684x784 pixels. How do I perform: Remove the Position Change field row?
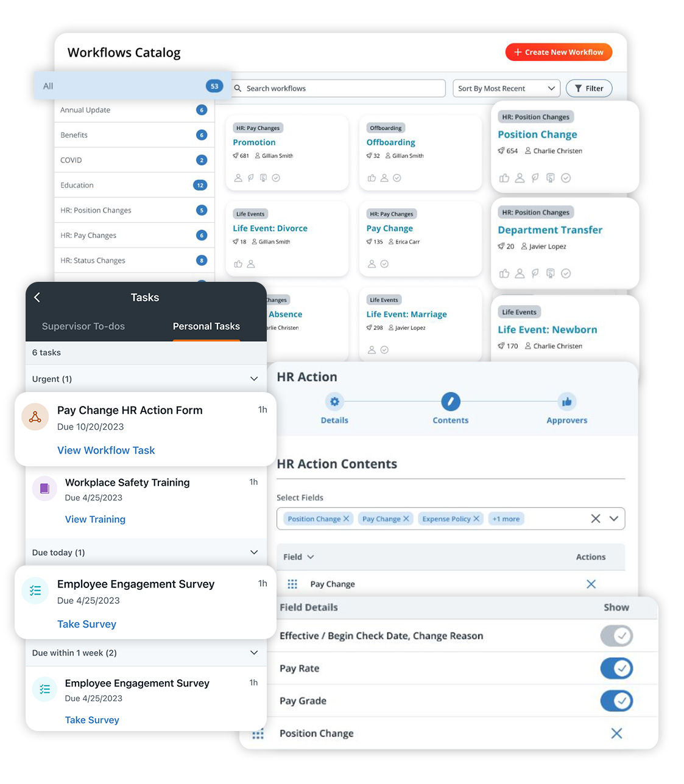tap(616, 733)
